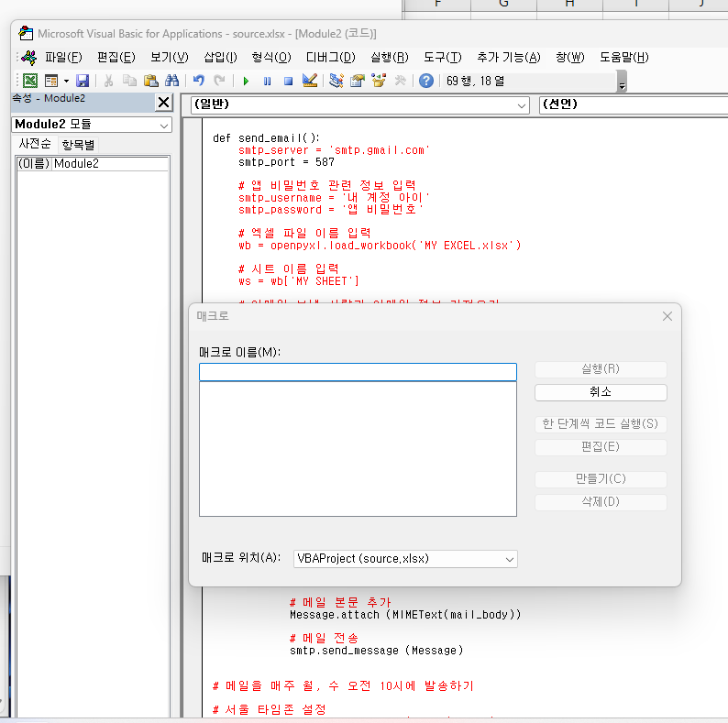
Task: Pause execution with the Break icon
Action: tap(268, 82)
